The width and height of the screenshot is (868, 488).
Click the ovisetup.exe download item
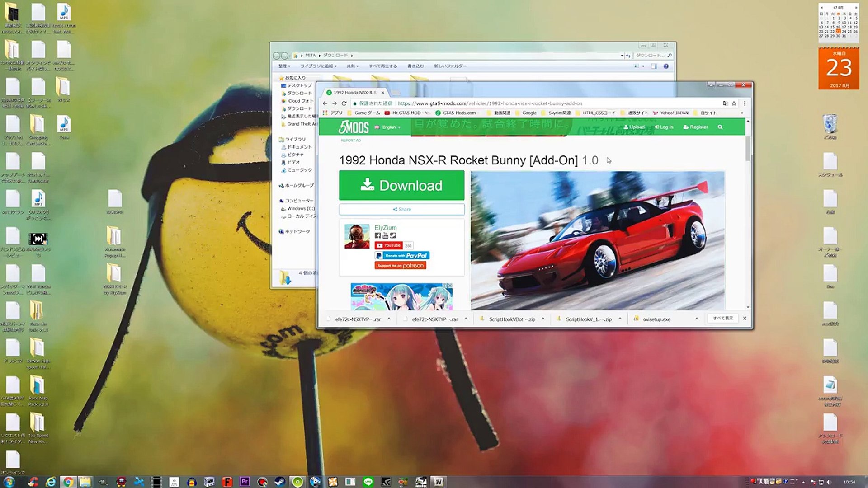pyautogui.click(x=656, y=319)
